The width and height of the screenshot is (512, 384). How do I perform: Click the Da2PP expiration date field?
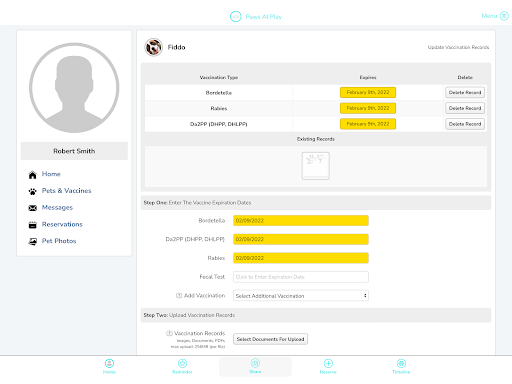pos(301,239)
